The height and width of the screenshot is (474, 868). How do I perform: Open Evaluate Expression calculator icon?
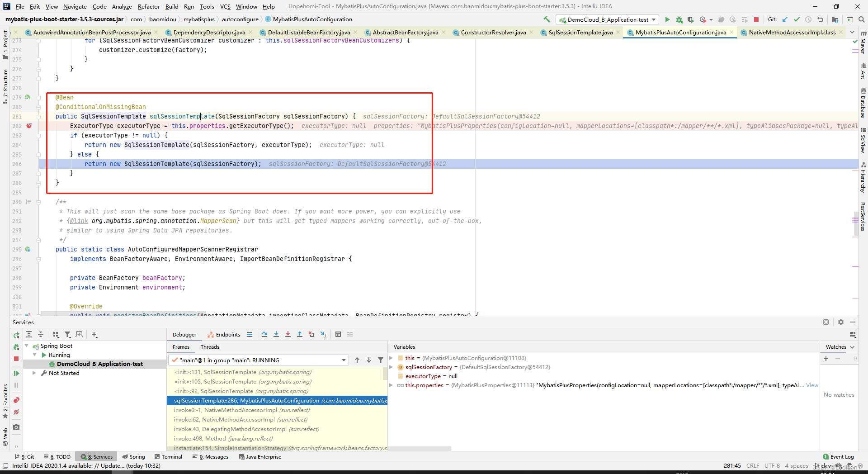click(x=338, y=334)
